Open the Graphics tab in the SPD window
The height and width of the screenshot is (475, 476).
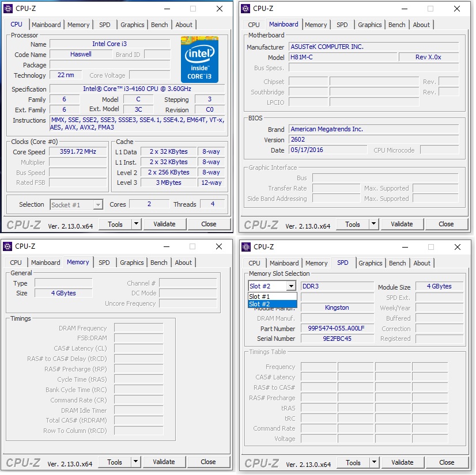coord(371,263)
